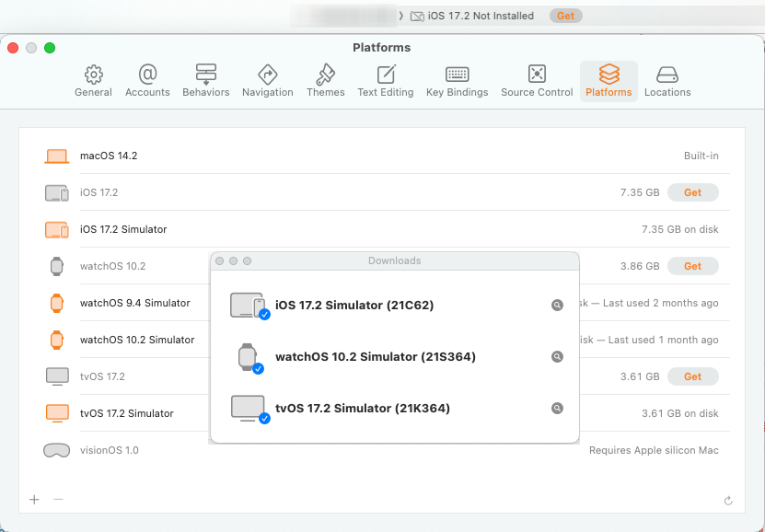Screen dimensions: 765x532
Task: Click the Last used 2 months ago text
Action: point(661,304)
